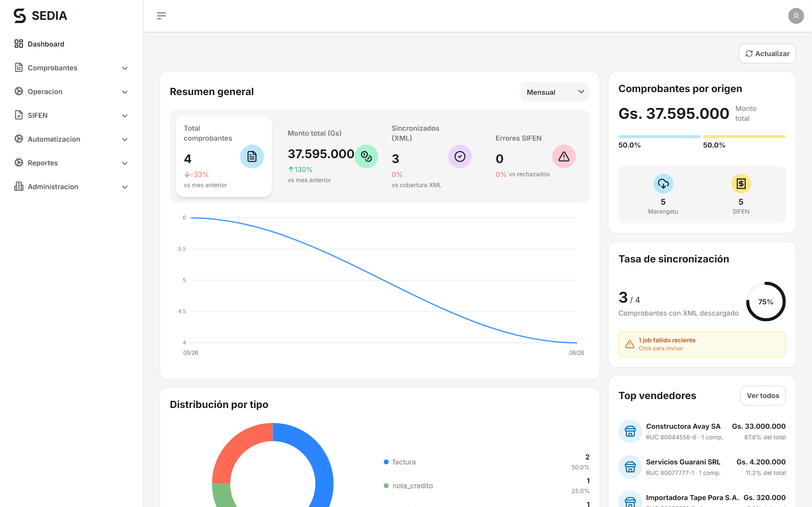Image resolution: width=812 pixels, height=507 pixels.
Task: Click the -33% vs mes anterior value
Action: point(196,174)
